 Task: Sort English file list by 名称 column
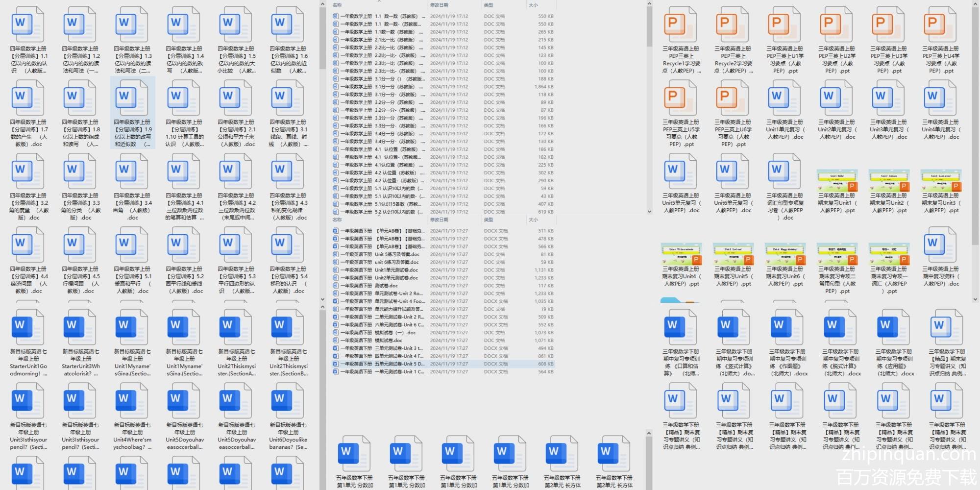[337, 220]
